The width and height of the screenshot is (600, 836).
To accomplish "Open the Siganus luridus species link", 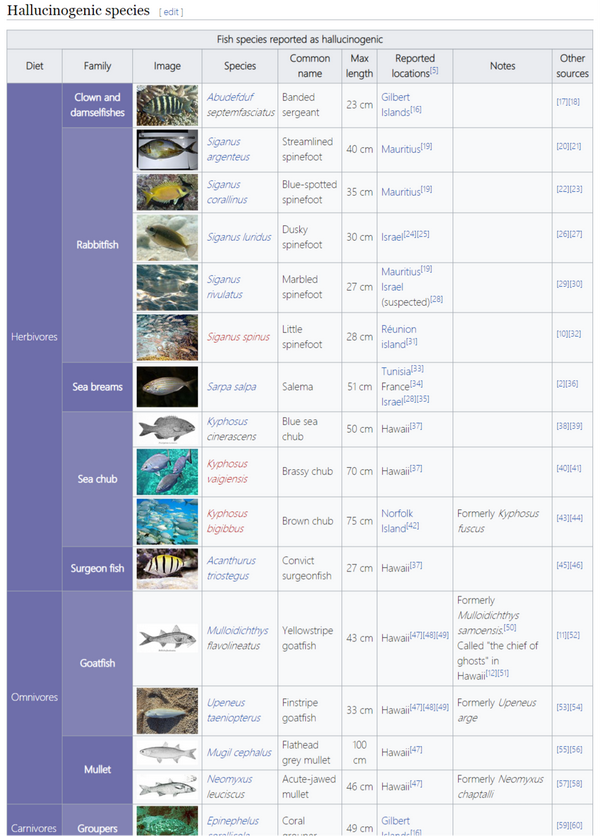I will (x=239, y=237).
